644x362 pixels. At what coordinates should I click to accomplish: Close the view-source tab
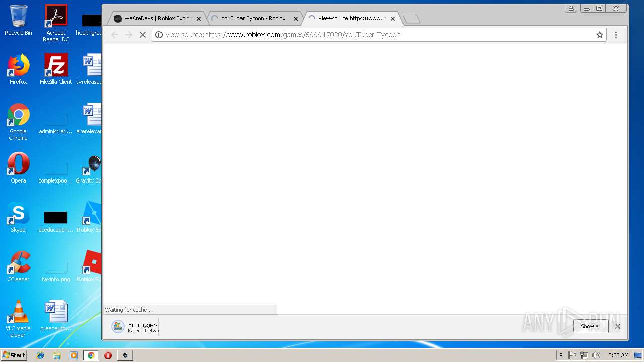[393, 19]
